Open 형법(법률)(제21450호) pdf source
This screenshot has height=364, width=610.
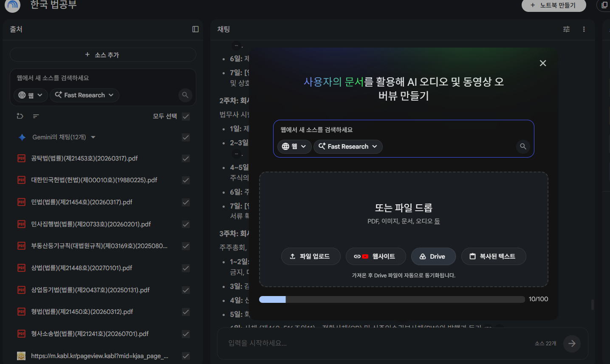[x=82, y=312]
